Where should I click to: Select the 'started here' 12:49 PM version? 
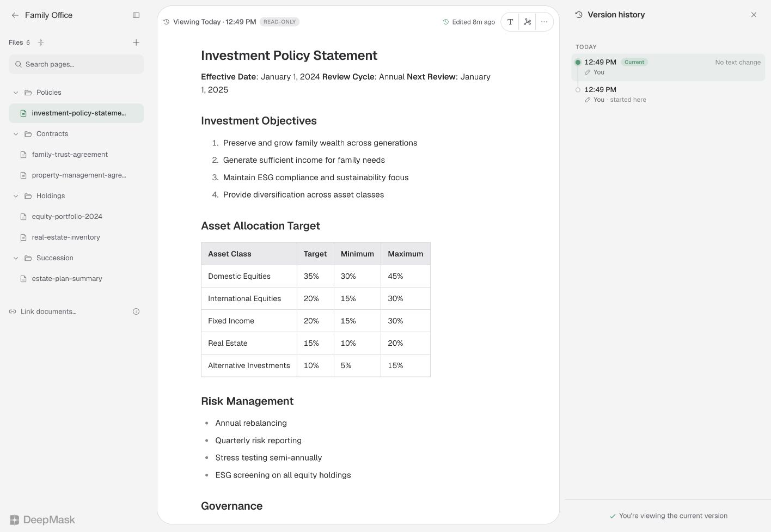coord(668,94)
